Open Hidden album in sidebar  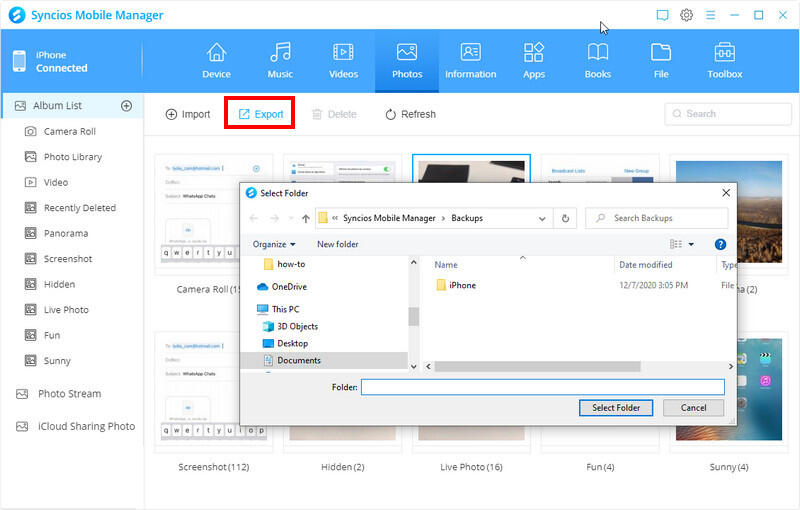[x=59, y=285]
